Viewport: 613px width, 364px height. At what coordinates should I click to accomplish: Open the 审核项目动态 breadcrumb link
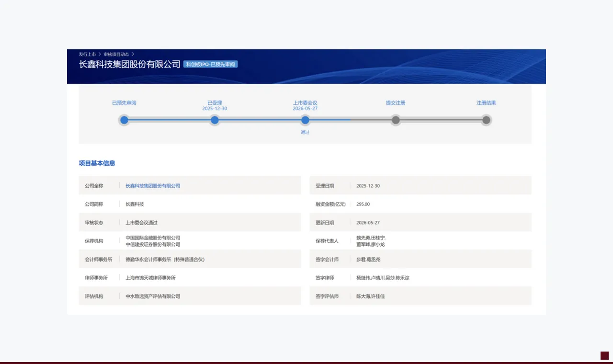[x=116, y=54]
